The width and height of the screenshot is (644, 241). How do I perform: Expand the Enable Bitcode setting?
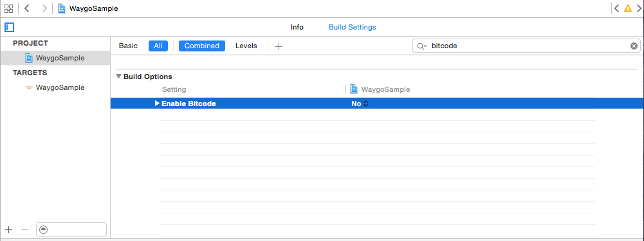point(157,103)
